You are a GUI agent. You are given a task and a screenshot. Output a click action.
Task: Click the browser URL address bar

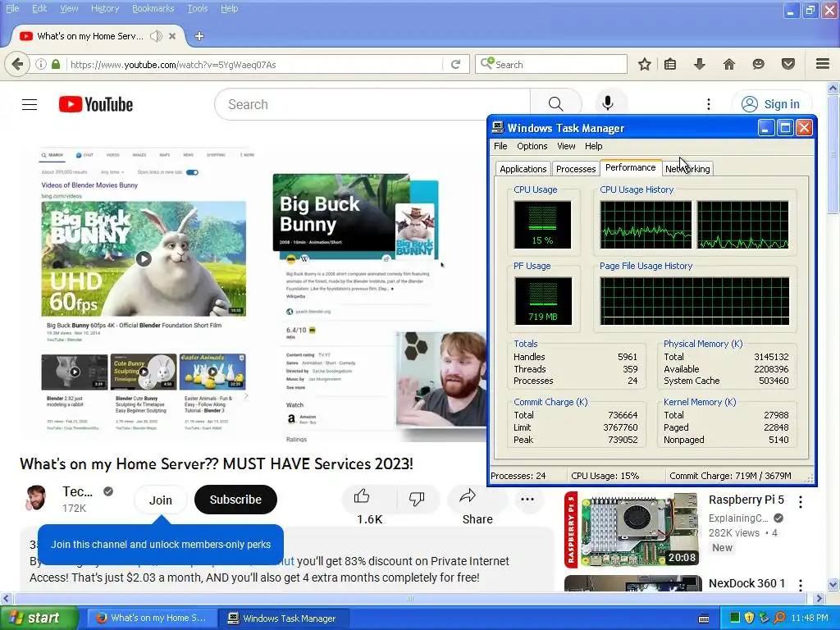coord(255,64)
